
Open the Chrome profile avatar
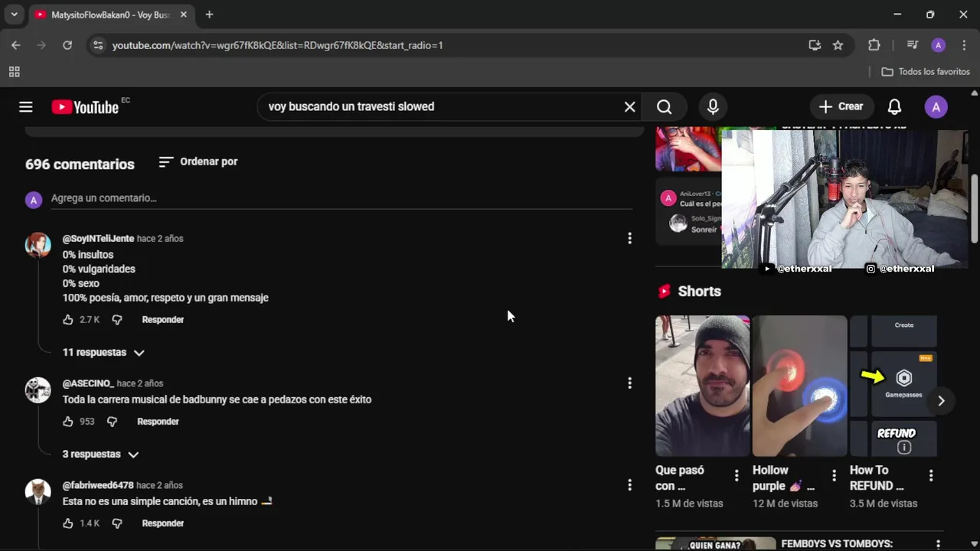coord(938,45)
